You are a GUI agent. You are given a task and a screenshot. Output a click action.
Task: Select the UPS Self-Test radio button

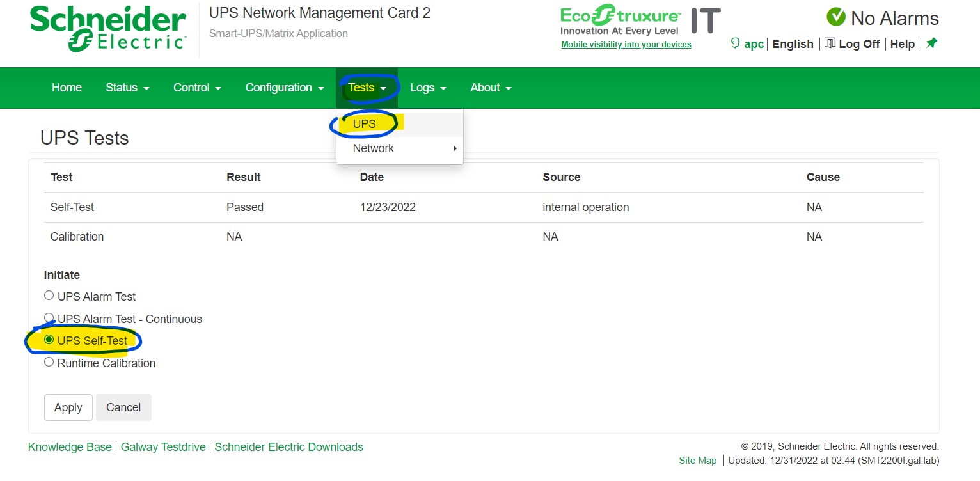click(49, 340)
